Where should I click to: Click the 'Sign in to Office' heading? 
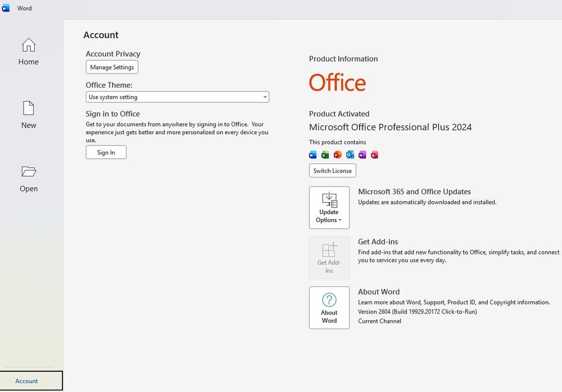pos(112,114)
